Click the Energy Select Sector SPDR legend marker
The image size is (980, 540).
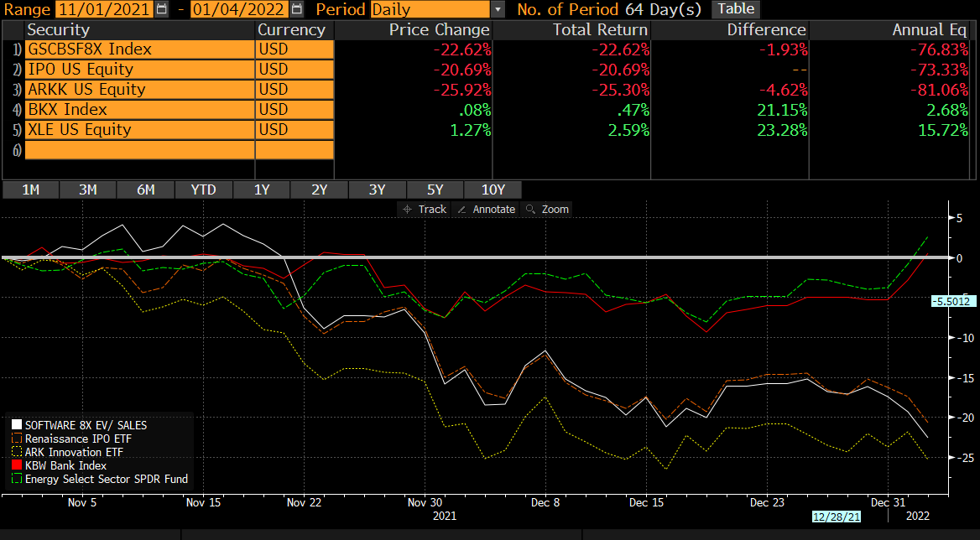click(16, 479)
